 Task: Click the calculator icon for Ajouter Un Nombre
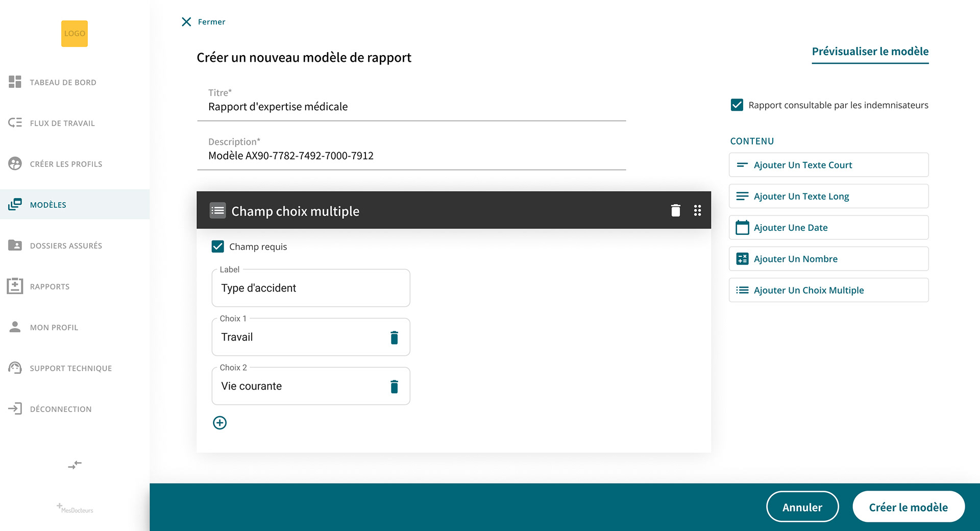click(x=742, y=259)
